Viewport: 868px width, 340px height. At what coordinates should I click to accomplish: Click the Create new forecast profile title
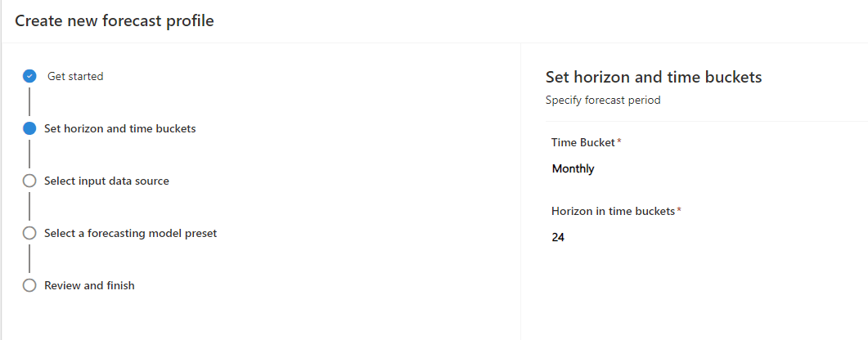point(115,21)
